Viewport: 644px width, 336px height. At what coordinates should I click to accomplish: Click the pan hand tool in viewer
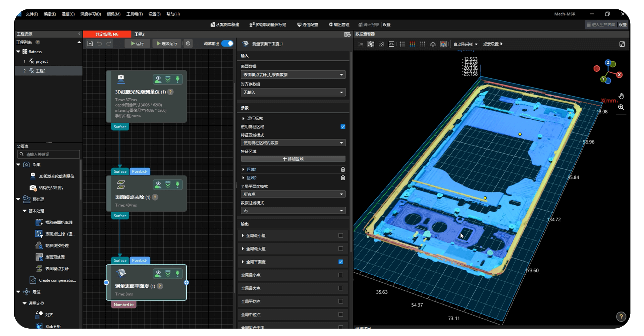(x=621, y=96)
